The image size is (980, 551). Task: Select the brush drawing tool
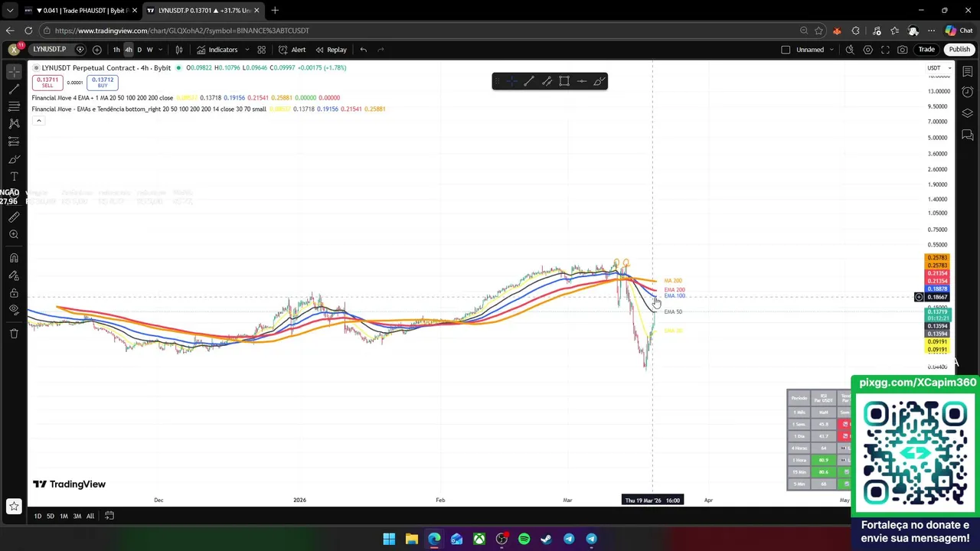click(14, 159)
